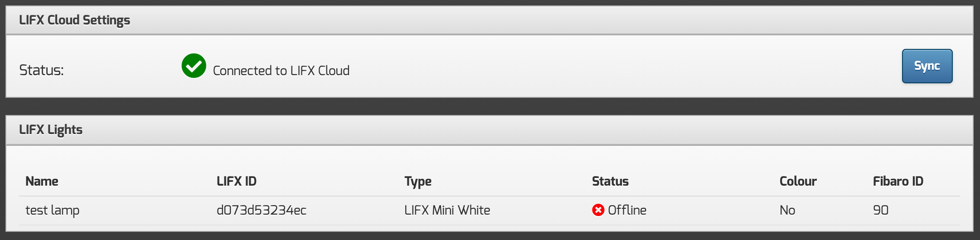The height and width of the screenshot is (240, 980).
Task: Click the LIFX Cloud Settings panel title
Action: [x=74, y=20]
